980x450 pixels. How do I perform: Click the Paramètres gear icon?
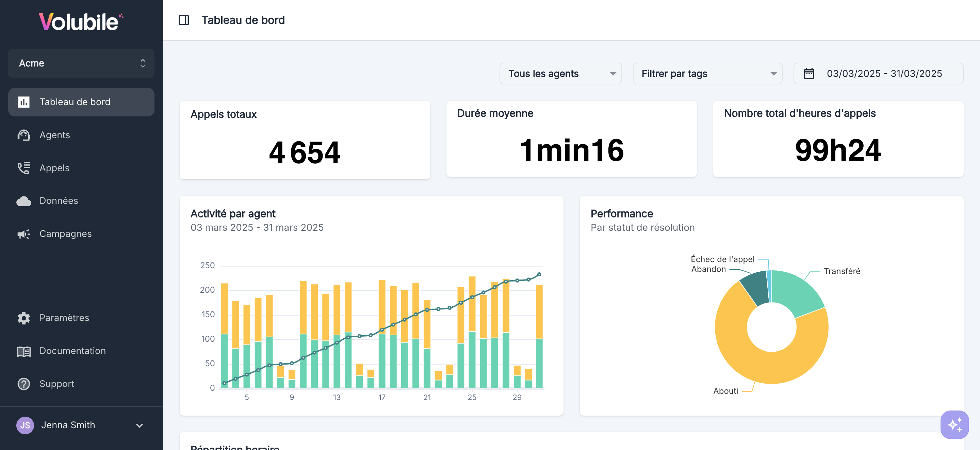[23, 318]
